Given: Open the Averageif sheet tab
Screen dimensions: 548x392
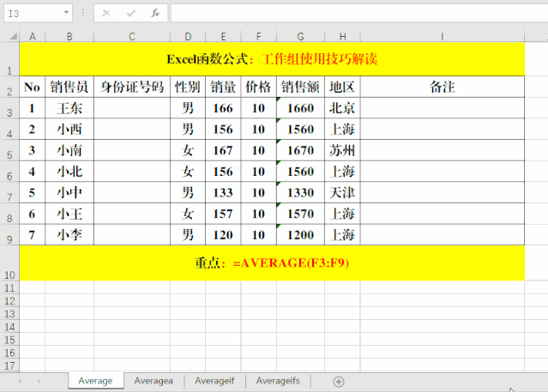Looking at the screenshot, I should 214,381.
